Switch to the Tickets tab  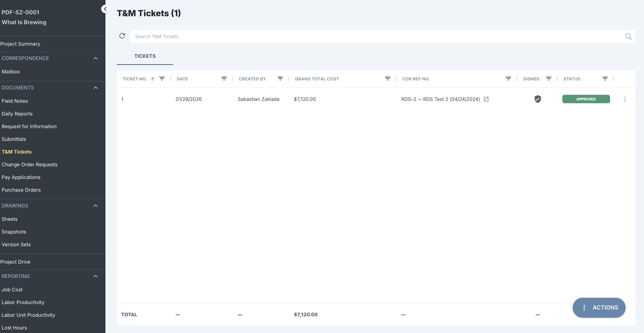[x=145, y=56]
